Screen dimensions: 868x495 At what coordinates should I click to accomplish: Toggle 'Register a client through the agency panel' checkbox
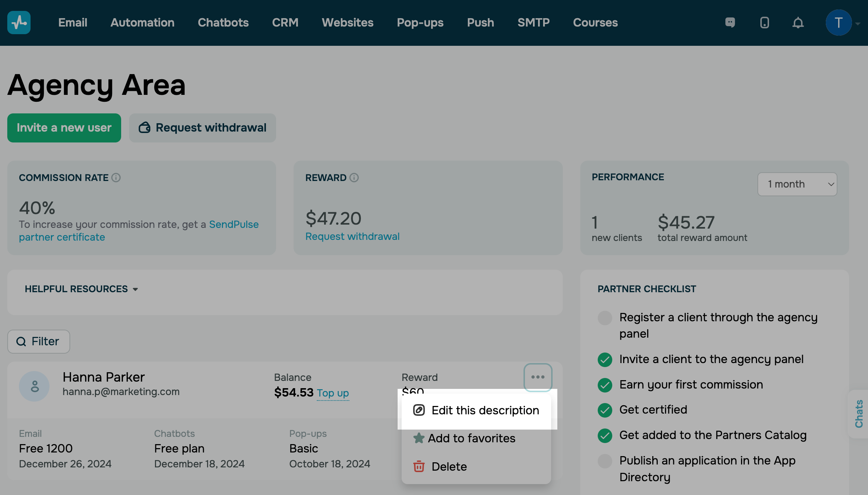coord(605,318)
